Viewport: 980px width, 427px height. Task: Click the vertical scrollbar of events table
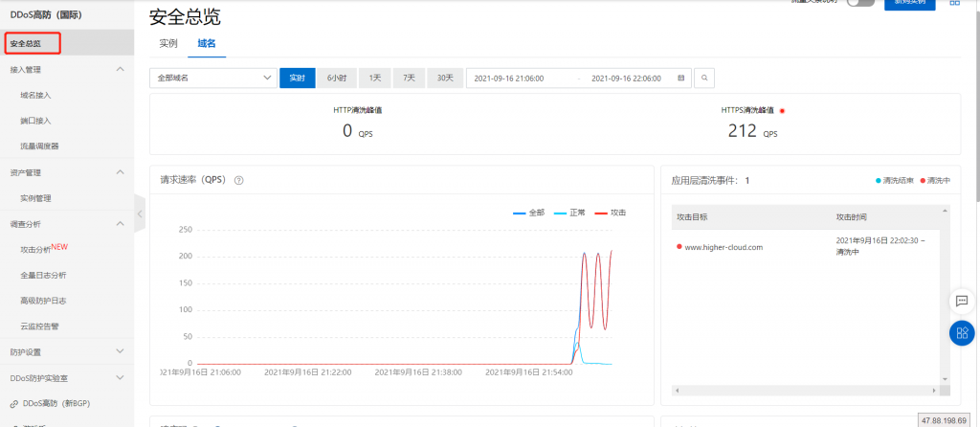coord(945,295)
